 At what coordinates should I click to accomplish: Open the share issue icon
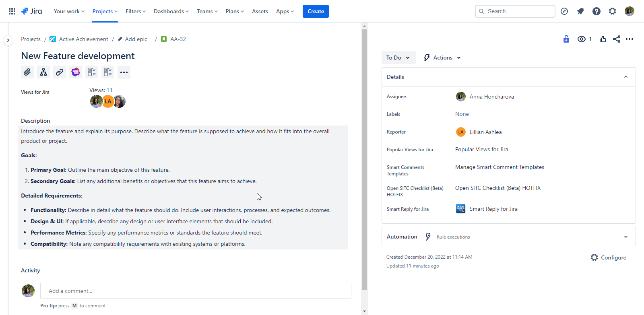(x=616, y=39)
